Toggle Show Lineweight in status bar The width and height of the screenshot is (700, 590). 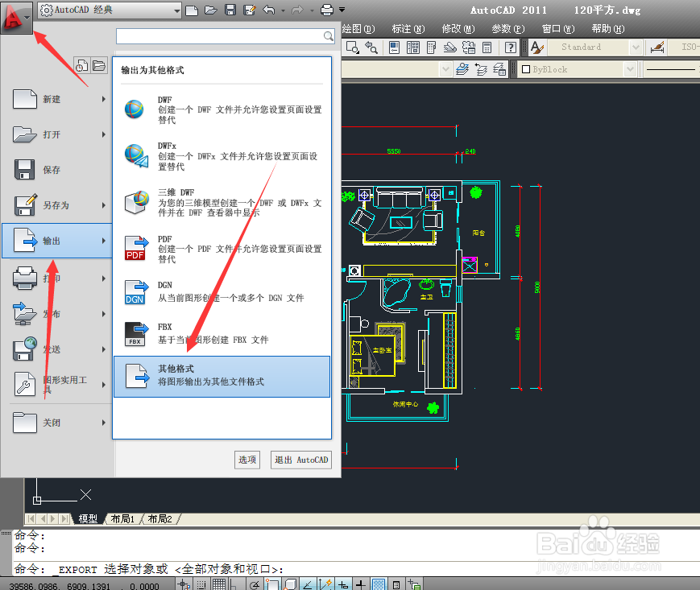click(x=361, y=584)
